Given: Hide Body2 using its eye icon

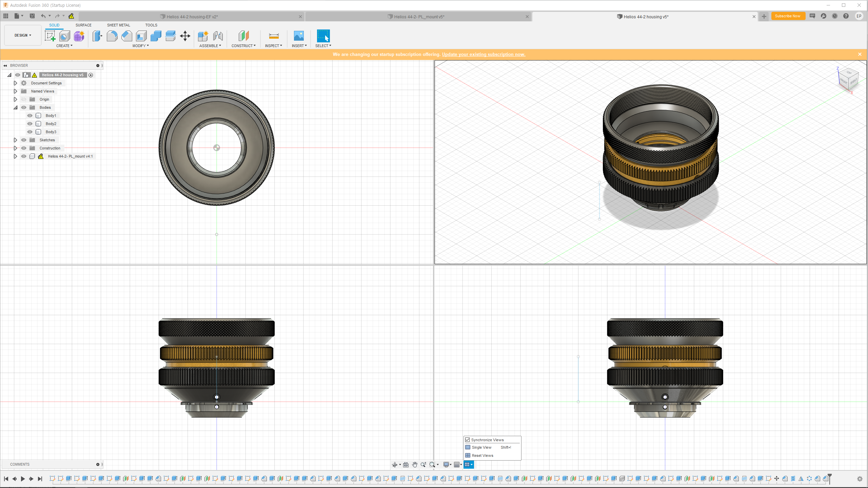Looking at the screenshot, I should click(30, 124).
